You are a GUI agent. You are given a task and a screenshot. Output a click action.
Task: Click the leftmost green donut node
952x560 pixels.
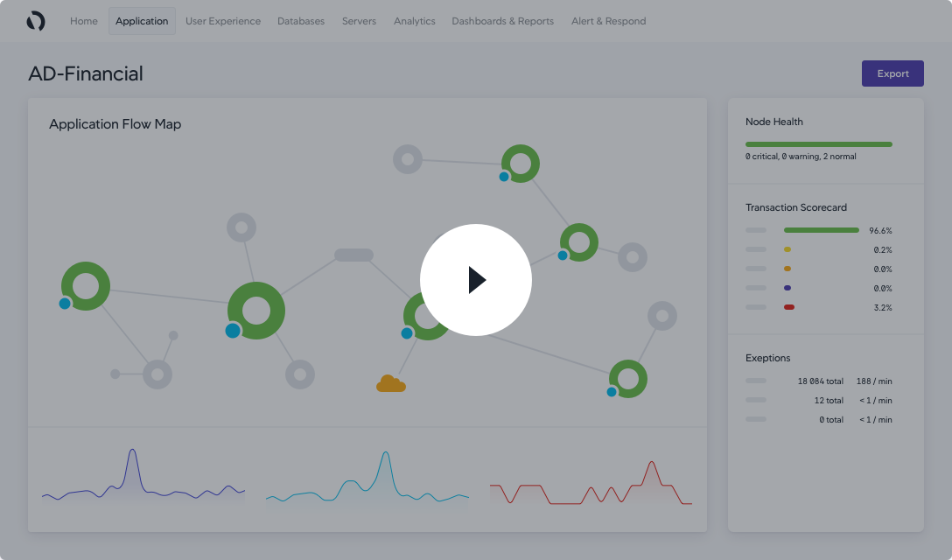86,286
